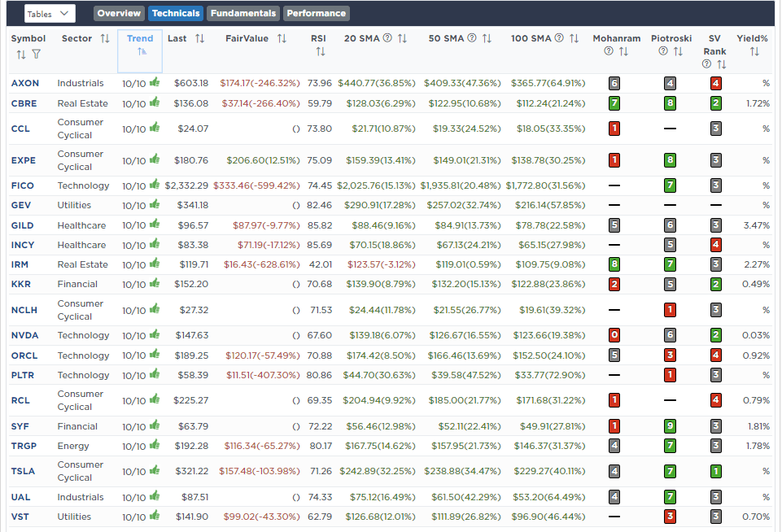This screenshot has height=532, width=782.
Task: Click RCL last price $225.27
Action: (x=190, y=400)
